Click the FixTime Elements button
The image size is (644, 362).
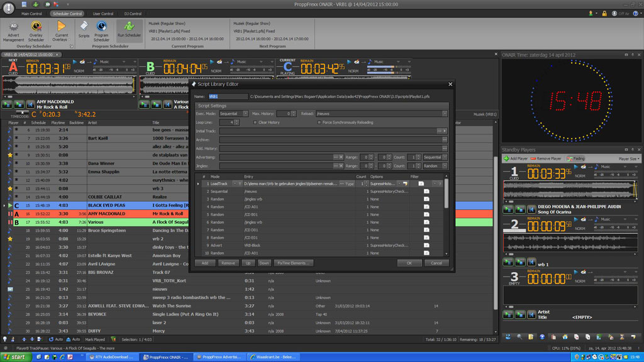click(293, 263)
